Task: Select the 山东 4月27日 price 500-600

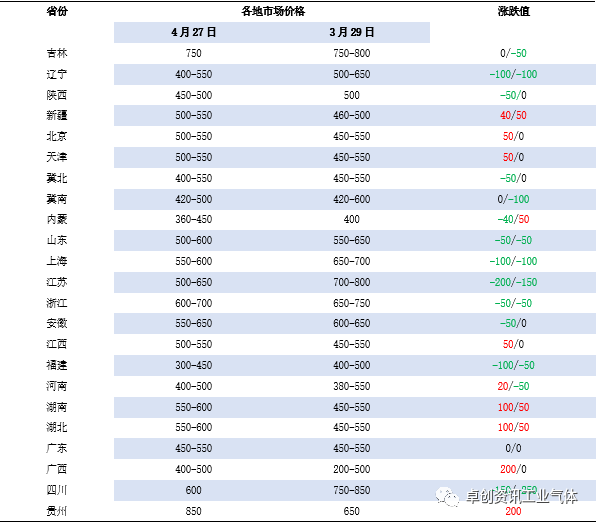Action: [x=193, y=240]
